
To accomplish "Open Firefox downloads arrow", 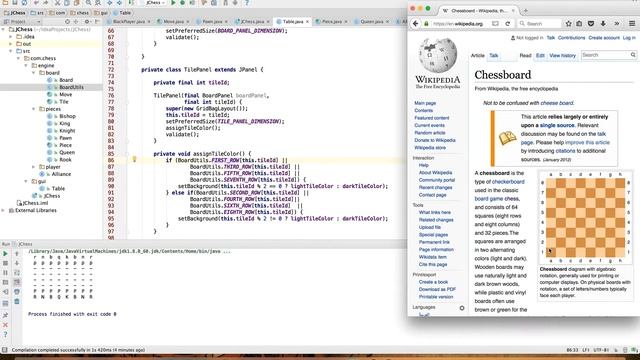I will [x=603, y=24].
